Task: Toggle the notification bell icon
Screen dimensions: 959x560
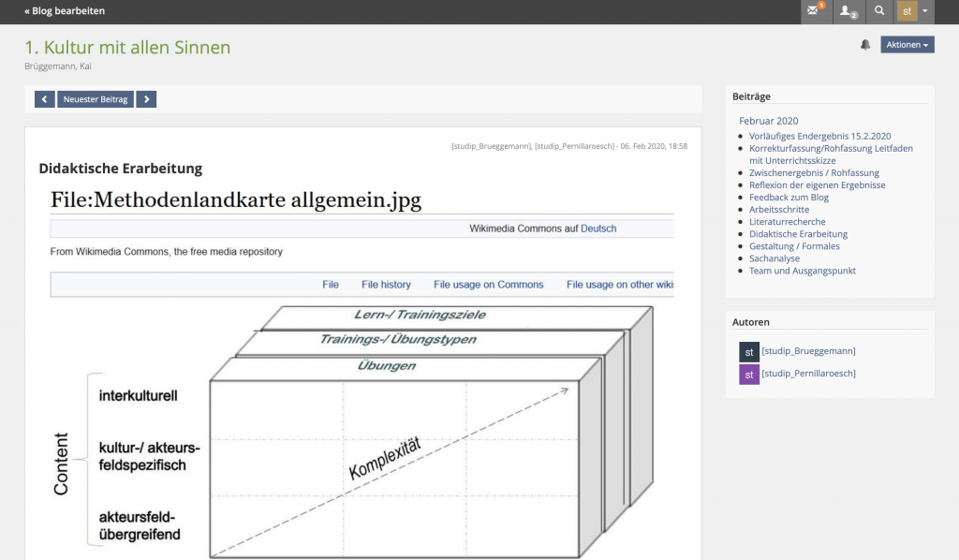Action: coord(865,45)
